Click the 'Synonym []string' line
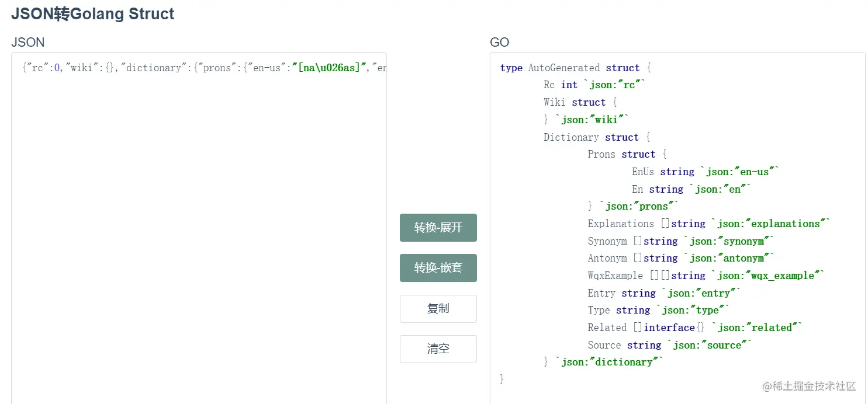 point(681,241)
